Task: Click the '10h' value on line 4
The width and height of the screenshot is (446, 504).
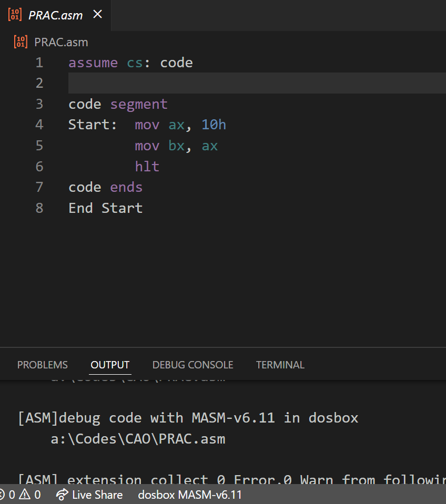Action: click(214, 125)
